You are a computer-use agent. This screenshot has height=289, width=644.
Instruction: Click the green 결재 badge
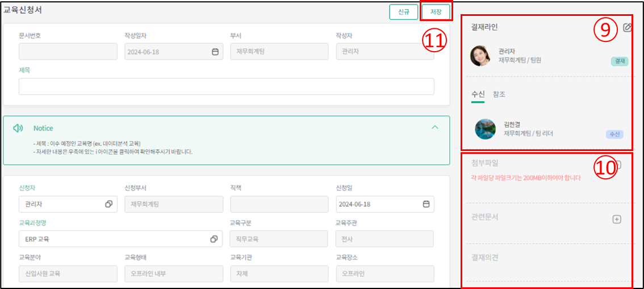(617, 61)
